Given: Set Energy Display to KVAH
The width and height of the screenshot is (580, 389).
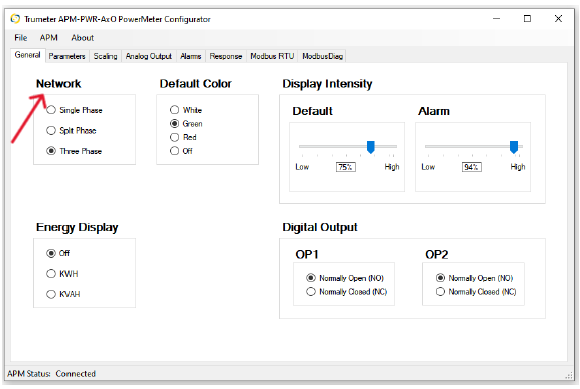Looking at the screenshot, I should [x=63, y=294].
